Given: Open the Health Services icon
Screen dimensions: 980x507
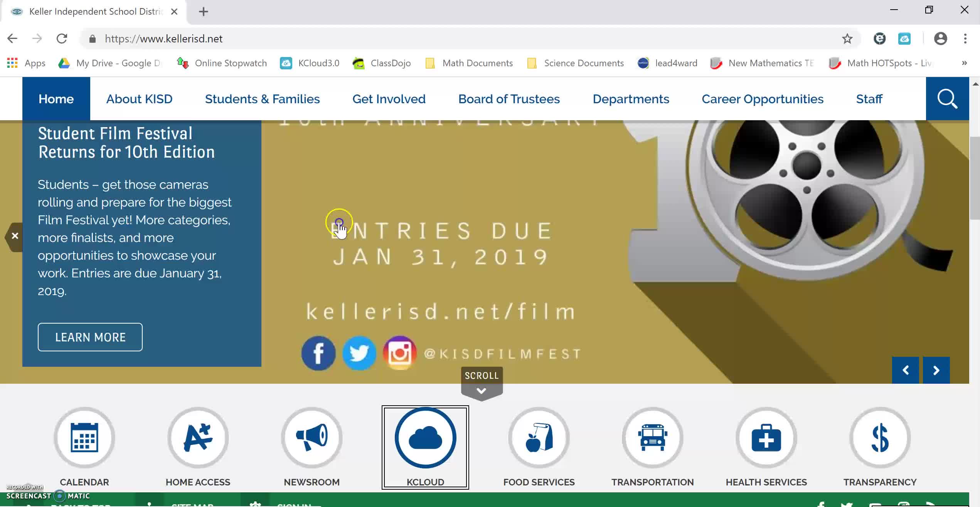Looking at the screenshot, I should click(x=766, y=438).
